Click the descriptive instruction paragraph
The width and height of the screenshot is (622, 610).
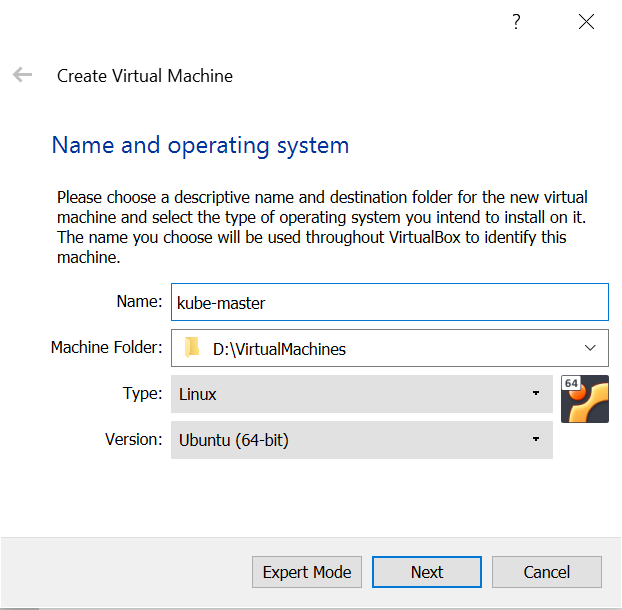(x=322, y=227)
